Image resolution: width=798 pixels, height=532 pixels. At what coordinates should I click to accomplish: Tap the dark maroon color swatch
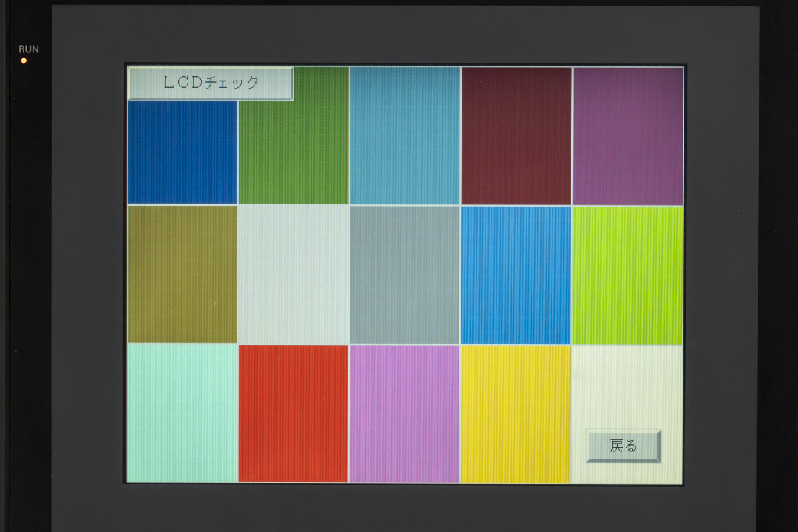coord(516,136)
